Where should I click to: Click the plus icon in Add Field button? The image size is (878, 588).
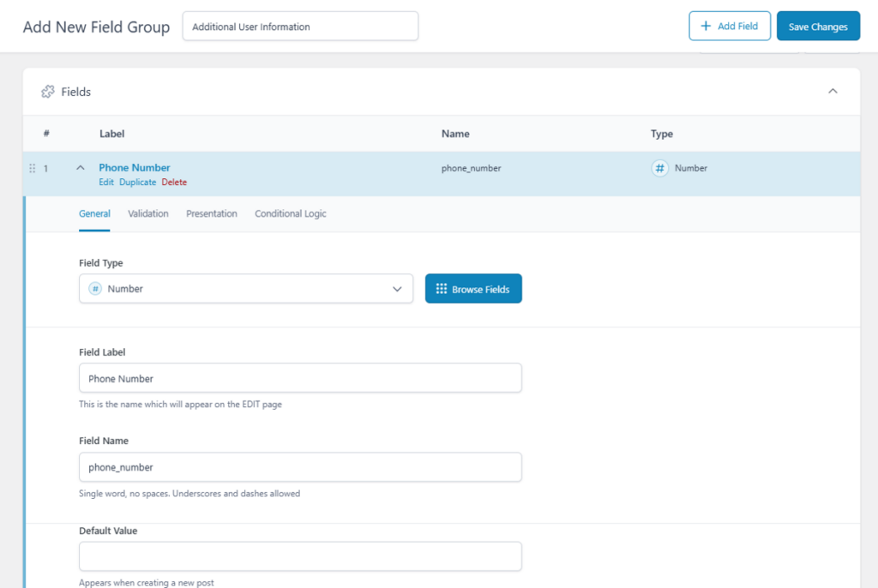pyautogui.click(x=703, y=26)
